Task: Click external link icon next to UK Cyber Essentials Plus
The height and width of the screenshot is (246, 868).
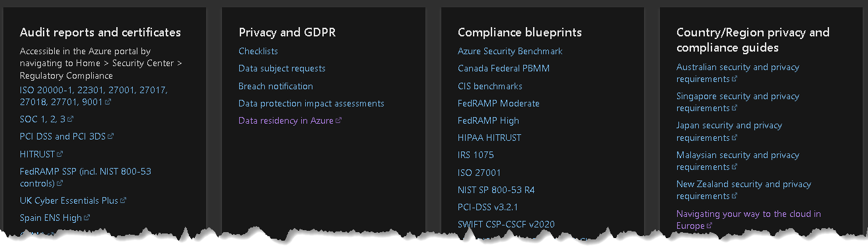Action: click(123, 200)
